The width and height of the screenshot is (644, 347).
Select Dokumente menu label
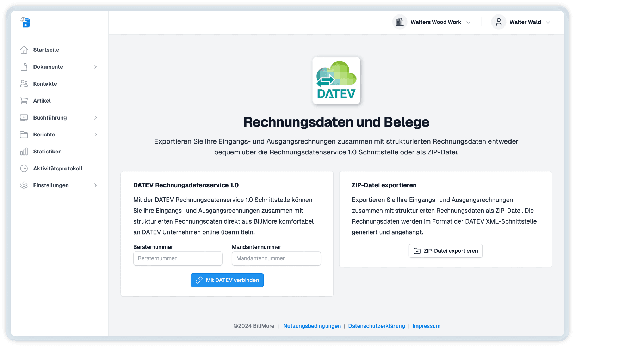48,67
